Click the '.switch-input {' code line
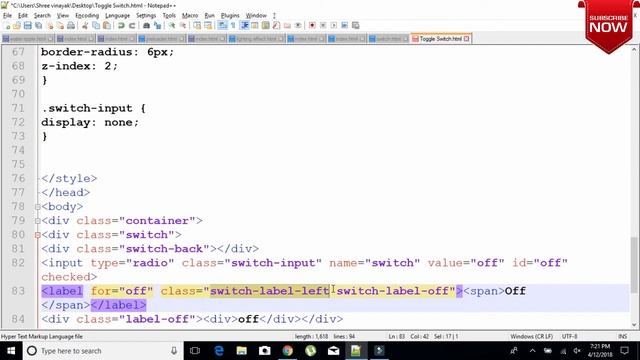Image resolution: width=640 pixels, height=360 pixels. coord(93,108)
